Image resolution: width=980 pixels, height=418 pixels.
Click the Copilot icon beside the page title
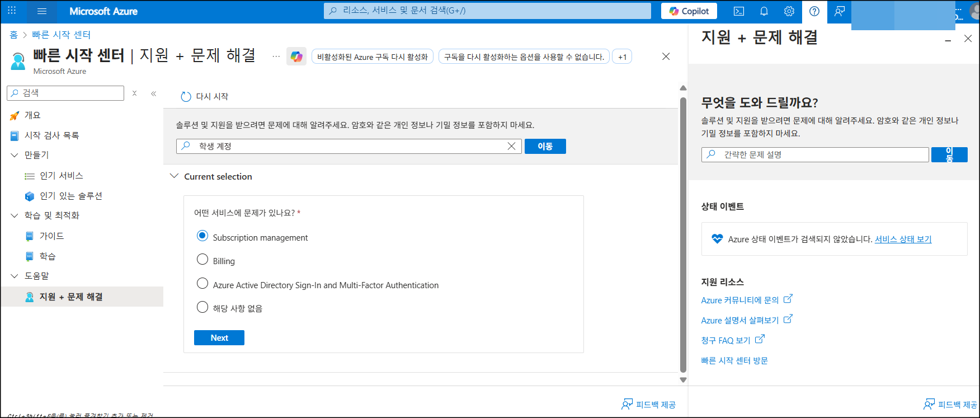296,57
